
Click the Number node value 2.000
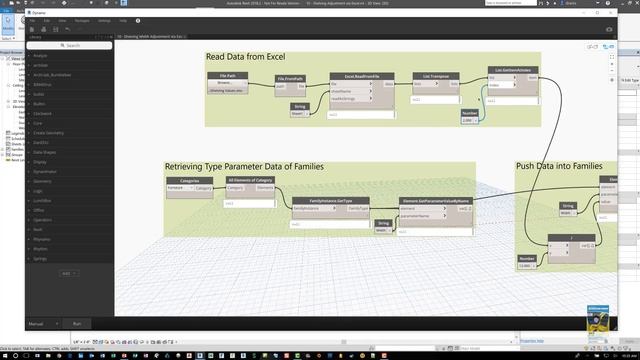pos(467,120)
